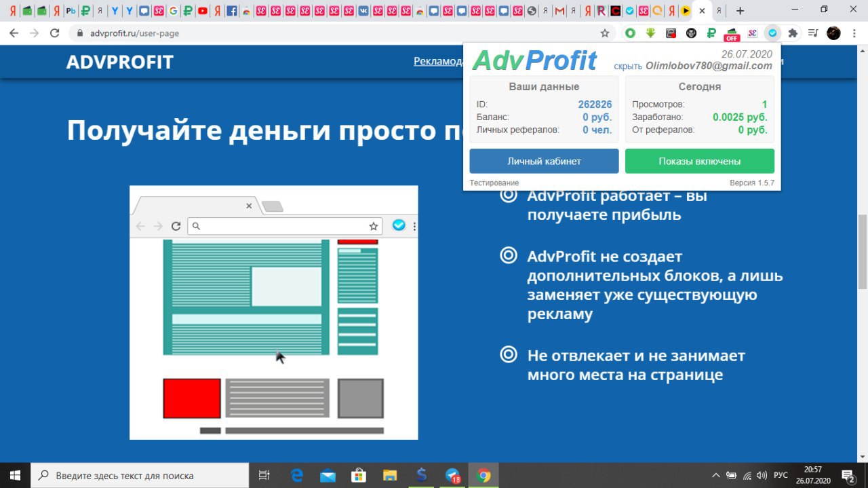The height and width of the screenshot is (488, 868).
Task: Open Task View on the taskbar
Action: tap(264, 475)
